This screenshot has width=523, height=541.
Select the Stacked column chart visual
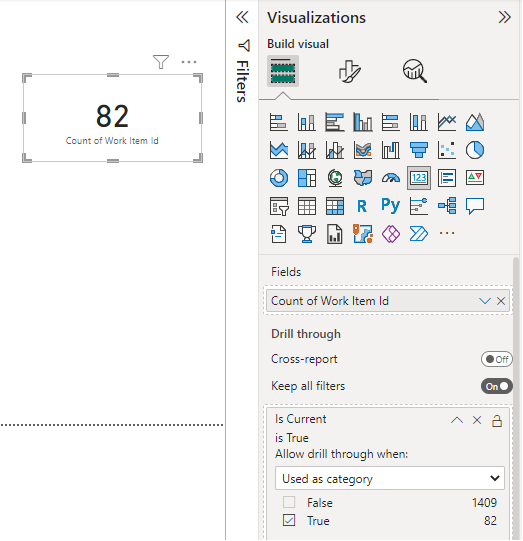[307, 122]
